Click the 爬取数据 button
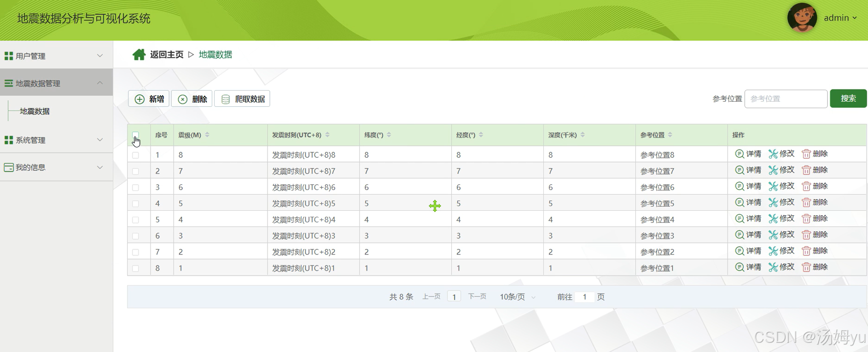The width and height of the screenshot is (868, 352). 242,99
